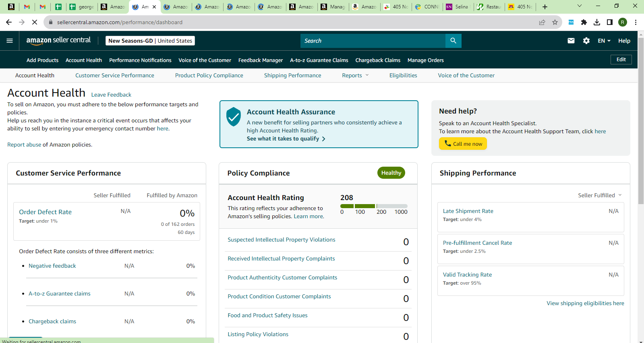
Task: Toggle the browser side panel
Action: [610, 22]
